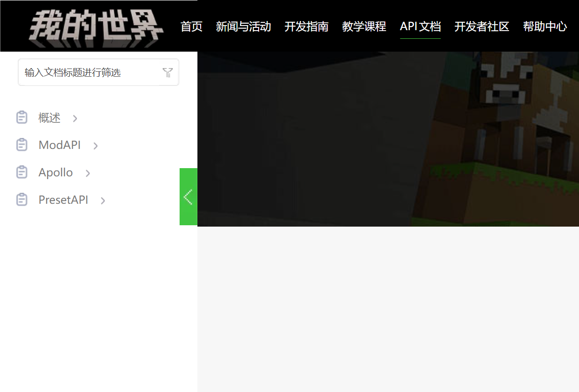Open 帮助中心 in the top navigation
Screen dimensions: 579x392
[545, 26]
